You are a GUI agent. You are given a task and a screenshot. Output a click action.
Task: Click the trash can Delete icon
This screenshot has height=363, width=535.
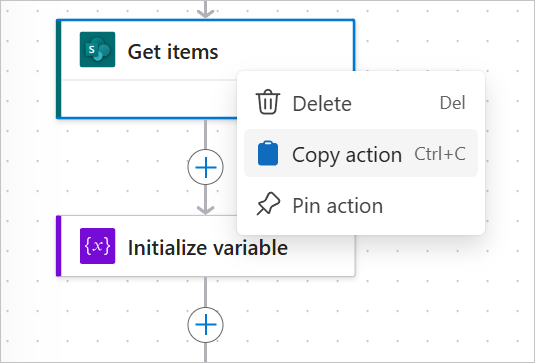(268, 102)
